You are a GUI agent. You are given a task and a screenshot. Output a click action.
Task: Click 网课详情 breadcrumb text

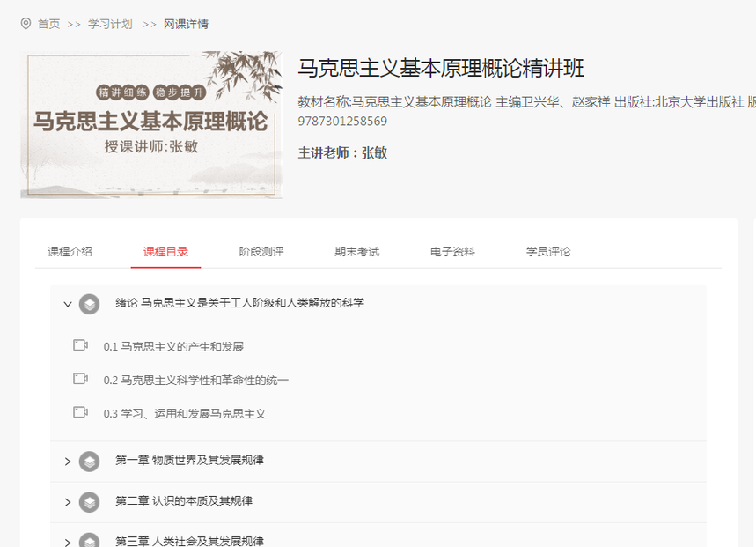[x=186, y=24]
